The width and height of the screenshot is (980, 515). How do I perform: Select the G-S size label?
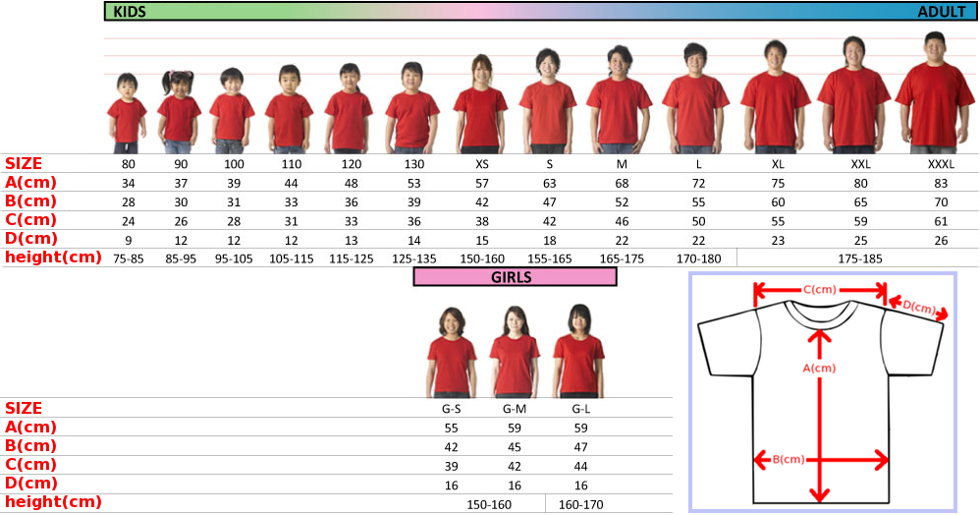click(x=452, y=409)
